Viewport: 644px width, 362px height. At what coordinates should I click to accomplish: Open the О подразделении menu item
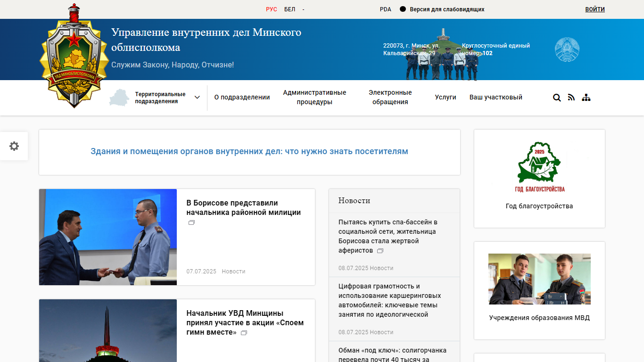click(242, 98)
